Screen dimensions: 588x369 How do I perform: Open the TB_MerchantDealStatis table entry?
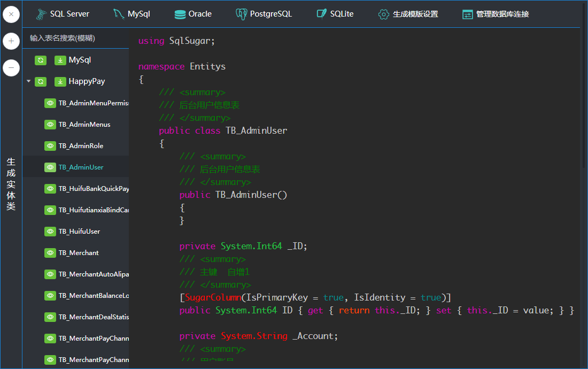[x=94, y=317]
